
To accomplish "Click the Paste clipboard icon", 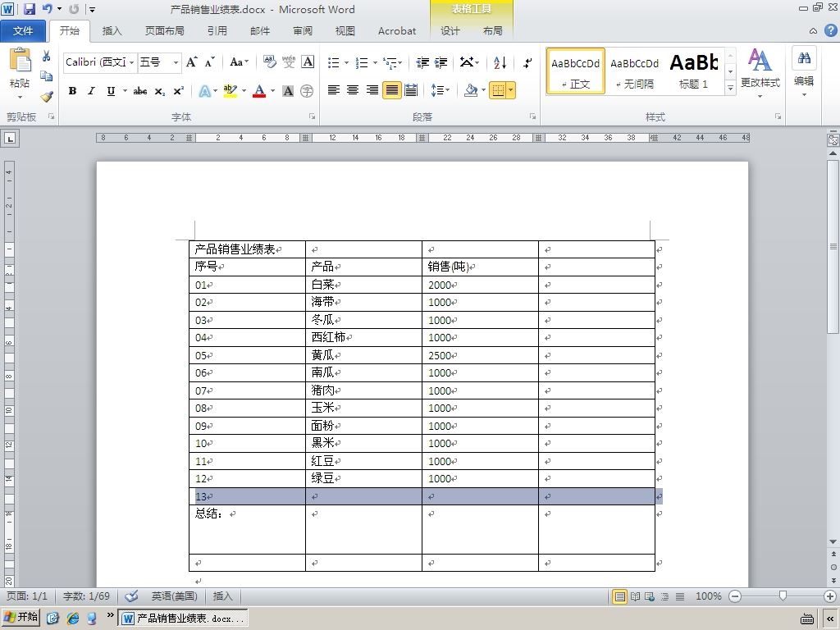I will (20, 60).
